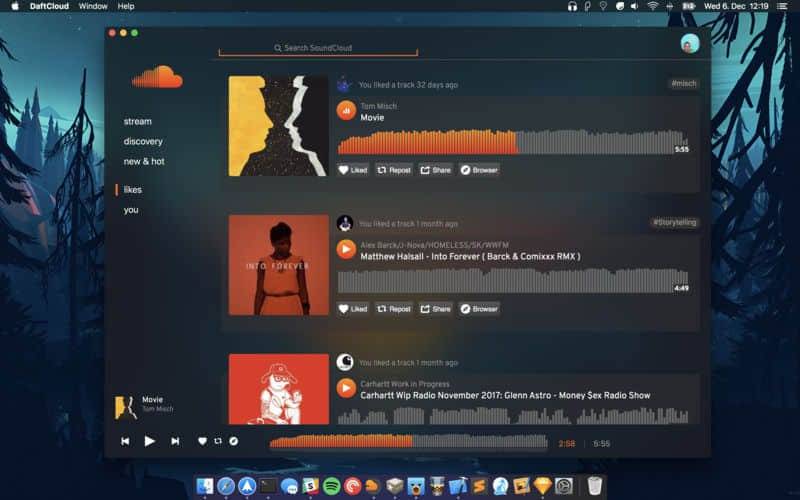
Task: Open current track in browser from bottom player
Action: [x=234, y=441]
